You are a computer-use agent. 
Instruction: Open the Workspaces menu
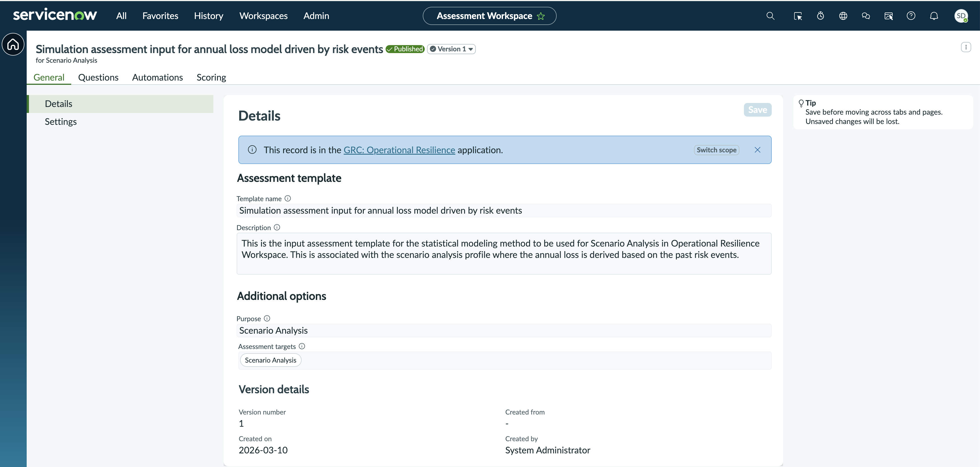click(263, 16)
